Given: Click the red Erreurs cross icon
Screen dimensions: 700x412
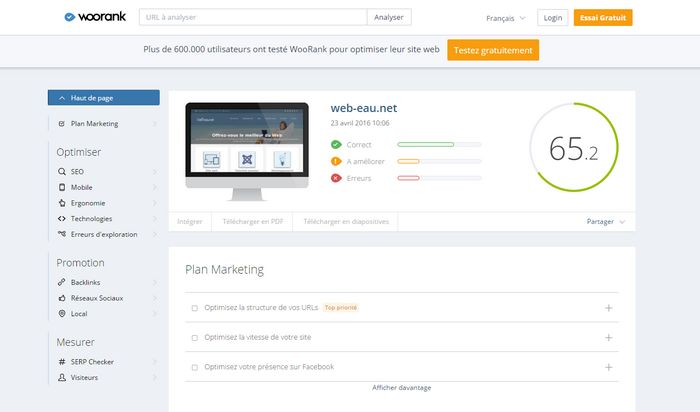Looking at the screenshot, I should click(336, 178).
